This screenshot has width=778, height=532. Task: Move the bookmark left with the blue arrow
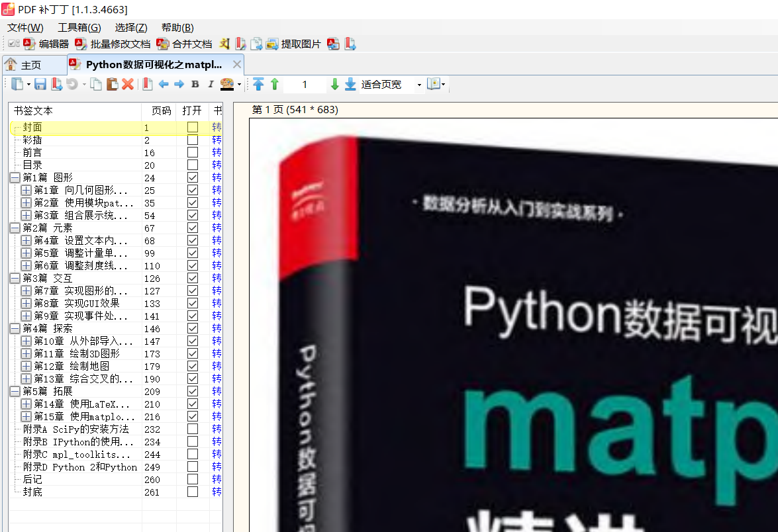pyautogui.click(x=164, y=84)
